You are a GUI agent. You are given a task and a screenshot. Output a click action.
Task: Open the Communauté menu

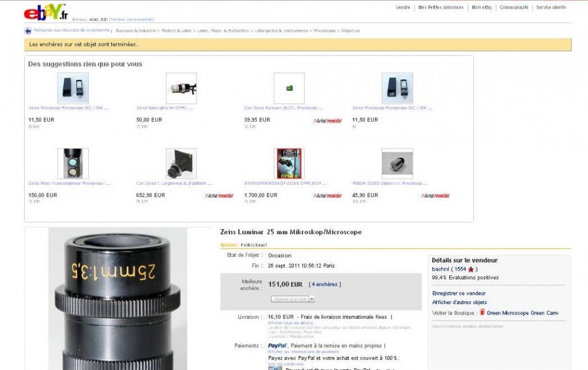tap(513, 8)
